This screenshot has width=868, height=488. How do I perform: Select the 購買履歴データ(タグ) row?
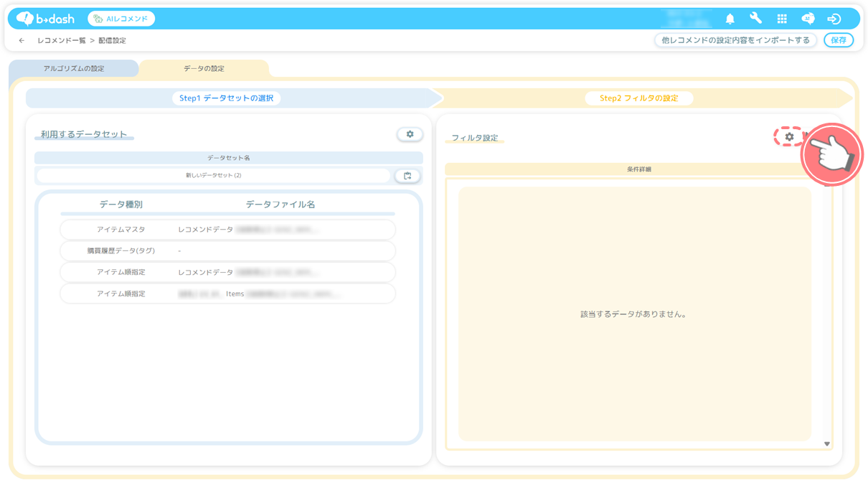pos(227,251)
